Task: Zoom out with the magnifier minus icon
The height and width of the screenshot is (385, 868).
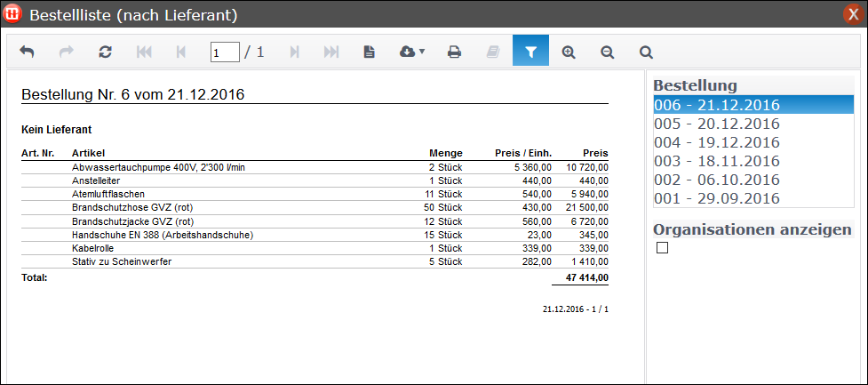Action: point(608,52)
